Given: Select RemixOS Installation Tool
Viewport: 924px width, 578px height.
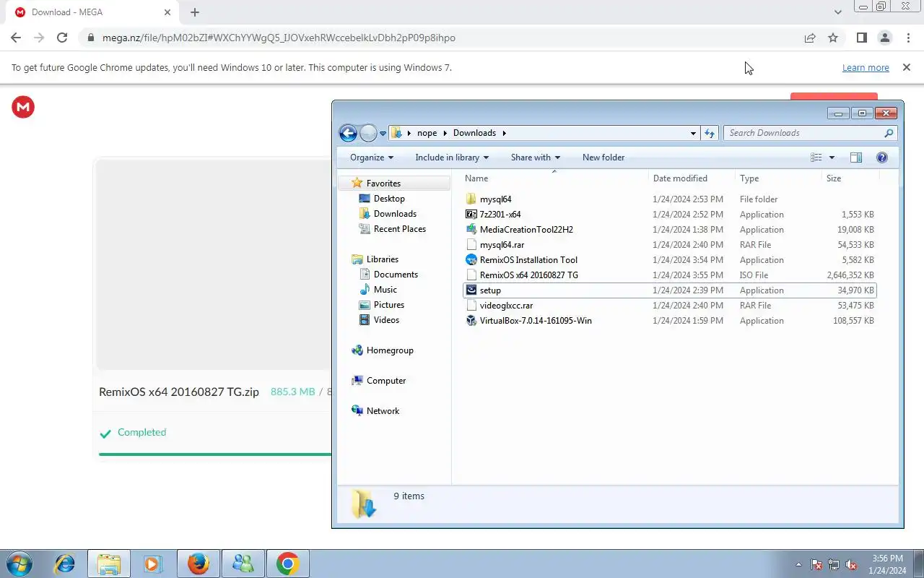Looking at the screenshot, I should (x=528, y=260).
